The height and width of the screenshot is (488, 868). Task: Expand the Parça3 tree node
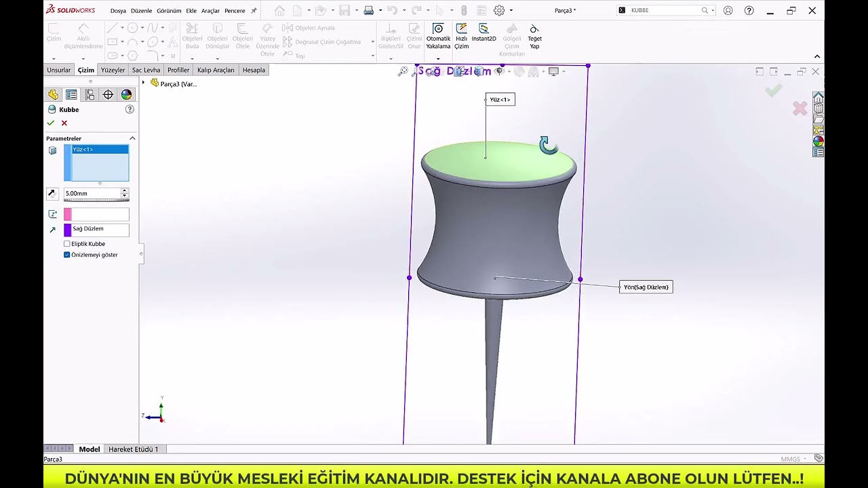click(143, 83)
